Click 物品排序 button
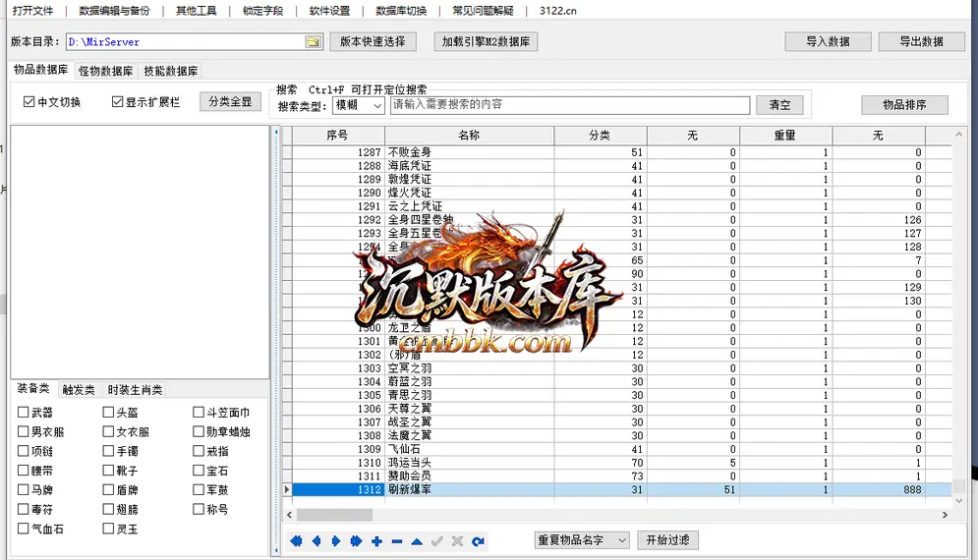This screenshot has height=560, width=978. 904,105
